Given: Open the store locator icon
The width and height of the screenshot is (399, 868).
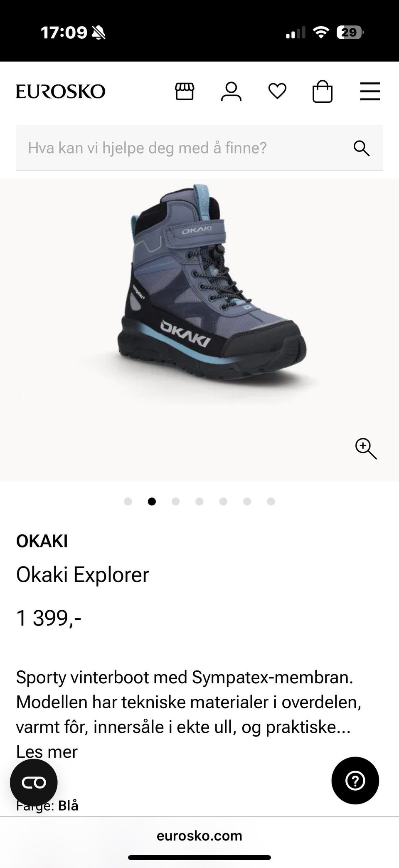Looking at the screenshot, I should click(x=185, y=91).
